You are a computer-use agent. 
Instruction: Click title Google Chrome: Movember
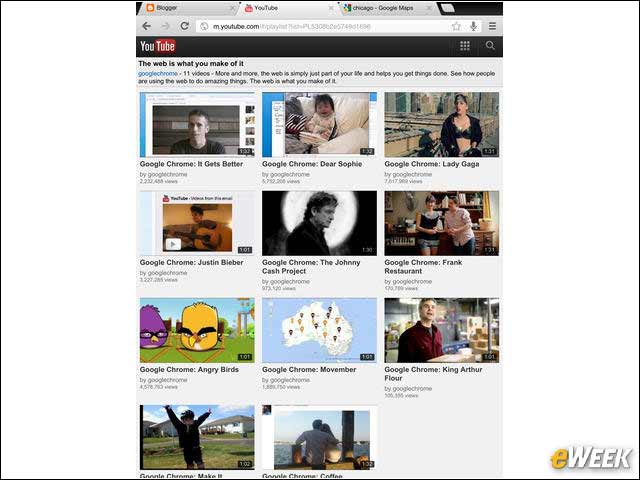[x=309, y=369]
